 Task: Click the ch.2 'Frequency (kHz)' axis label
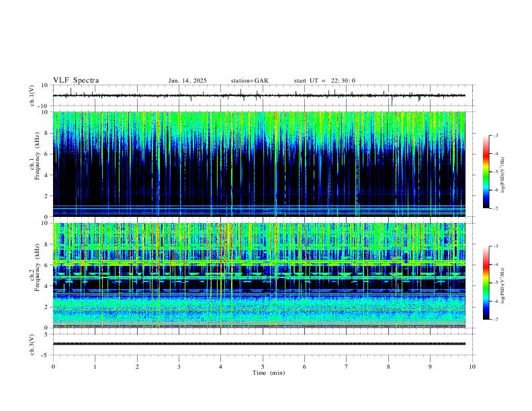38,267
